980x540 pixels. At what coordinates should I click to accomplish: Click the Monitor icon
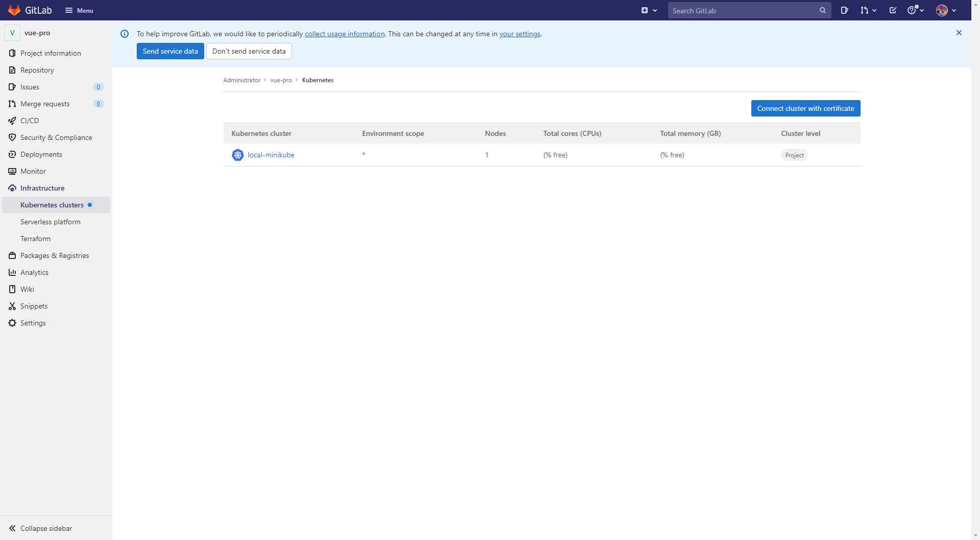[x=12, y=171]
